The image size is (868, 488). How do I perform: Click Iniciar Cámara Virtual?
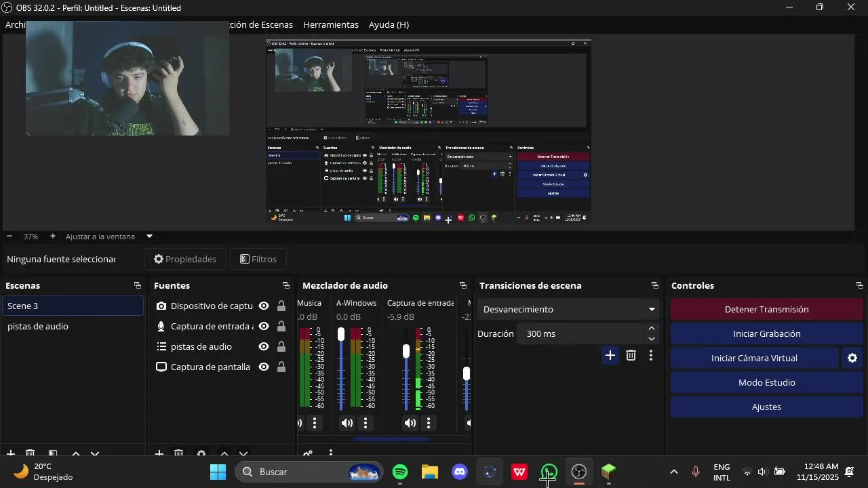click(754, 358)
